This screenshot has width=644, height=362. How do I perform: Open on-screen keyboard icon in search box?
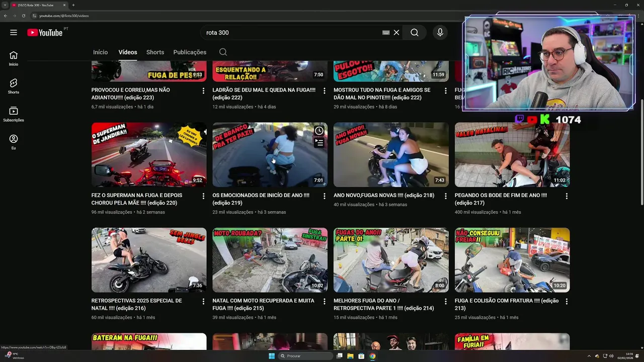386,33
